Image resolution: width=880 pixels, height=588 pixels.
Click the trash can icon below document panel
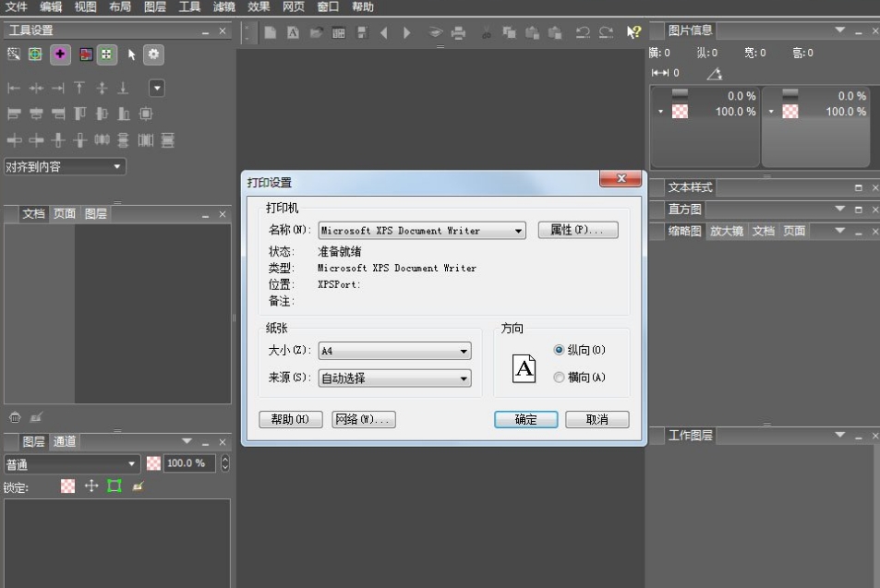coord(14,418)
